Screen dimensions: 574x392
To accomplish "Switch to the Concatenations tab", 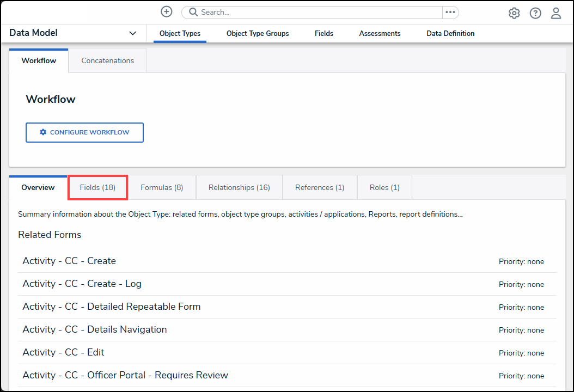I will pyautogui.click(x=107, y=60).
